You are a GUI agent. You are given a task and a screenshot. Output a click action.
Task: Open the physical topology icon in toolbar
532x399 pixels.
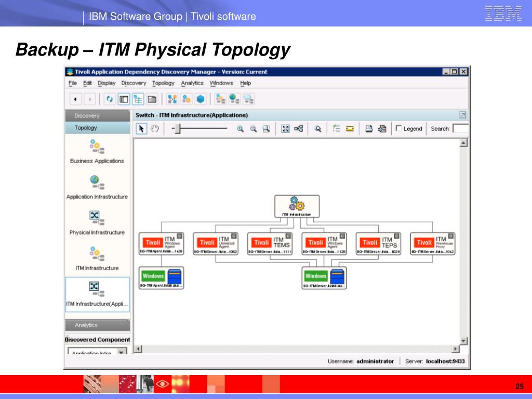point(172,99)
